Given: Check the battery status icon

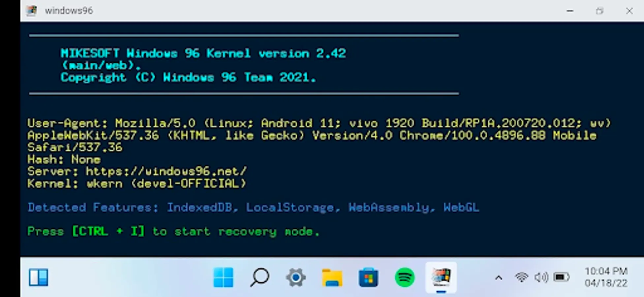Looking at the screenshot, I should tap(562, 277).
